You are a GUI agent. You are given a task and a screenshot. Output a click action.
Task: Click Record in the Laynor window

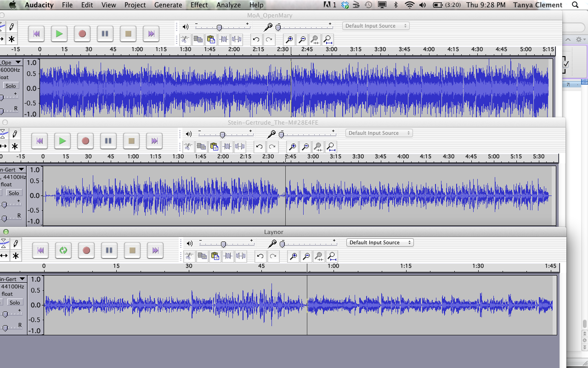point(86,250)
